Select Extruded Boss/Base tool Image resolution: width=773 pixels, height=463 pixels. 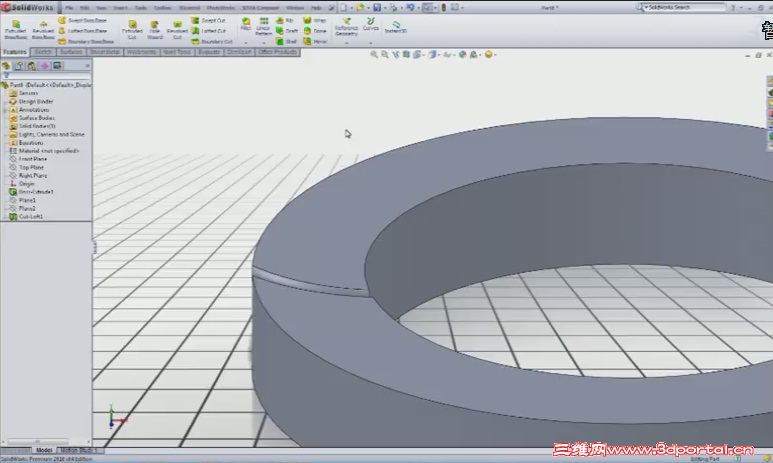pyautogui.click(x=15, y=30)
